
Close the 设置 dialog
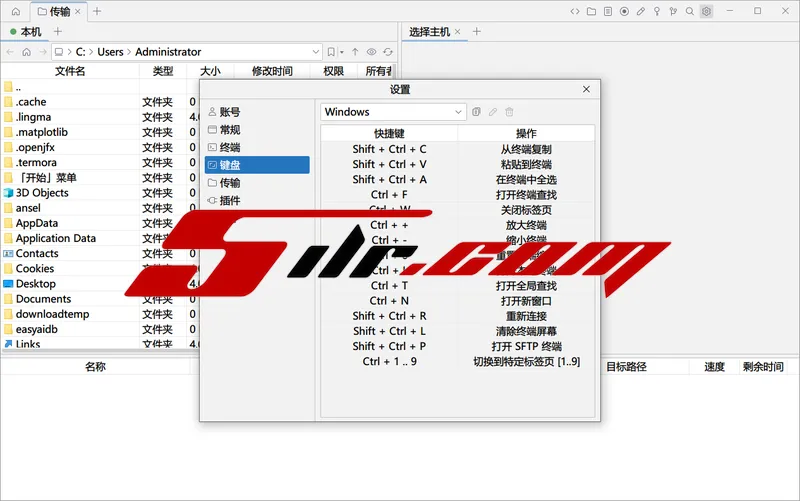point(586,89)
